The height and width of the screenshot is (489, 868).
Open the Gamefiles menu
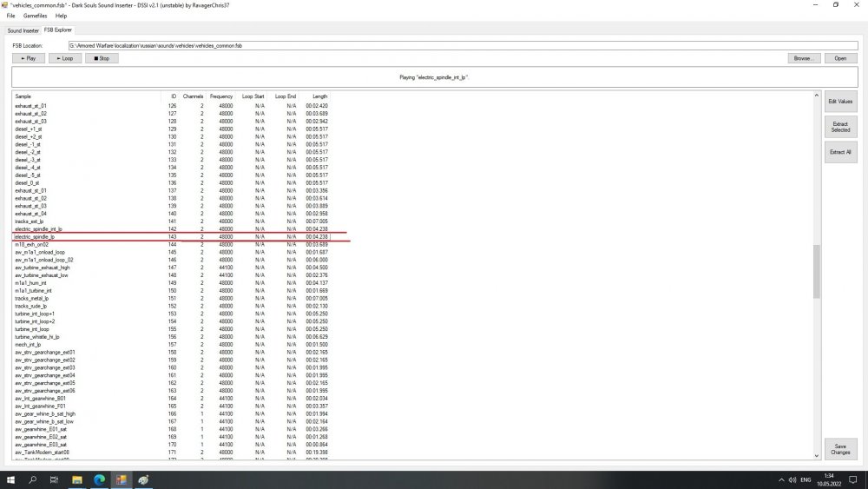click(36, 16)
